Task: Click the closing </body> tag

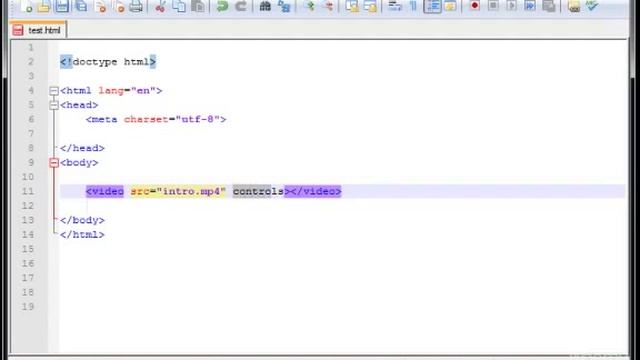Action: [82, 220]
